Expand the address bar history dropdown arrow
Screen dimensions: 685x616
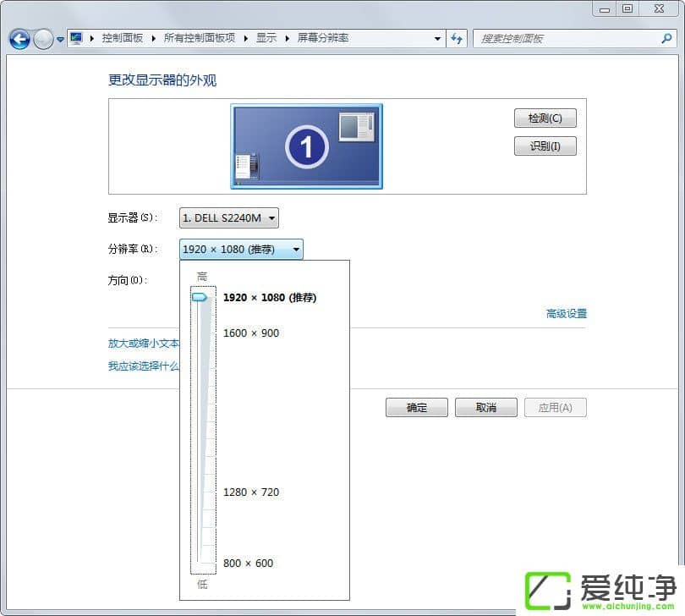point(437,38)
